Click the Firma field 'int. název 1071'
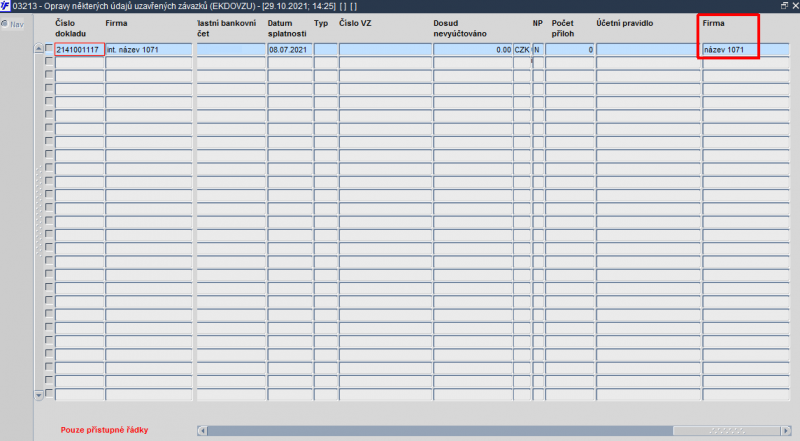The width and height of the screenshot is (800, 441). 149,50
